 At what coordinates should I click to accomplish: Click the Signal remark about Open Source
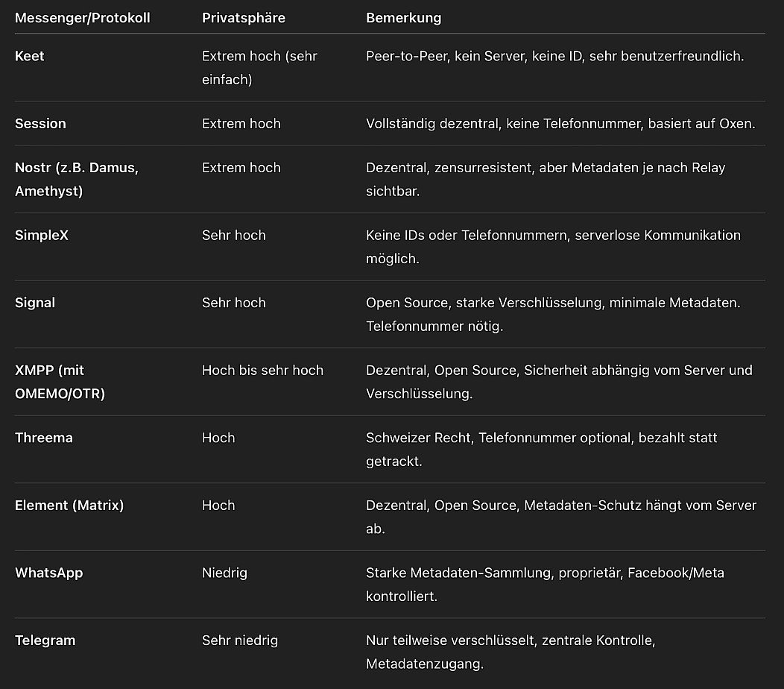pos(551,314)
